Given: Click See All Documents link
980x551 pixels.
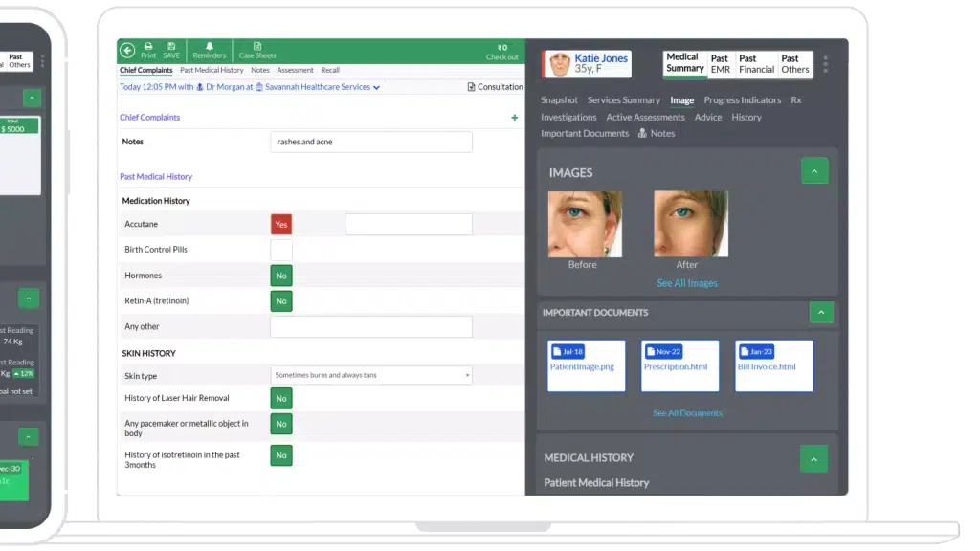Looking at the screenshot, I should coord(687,413).
